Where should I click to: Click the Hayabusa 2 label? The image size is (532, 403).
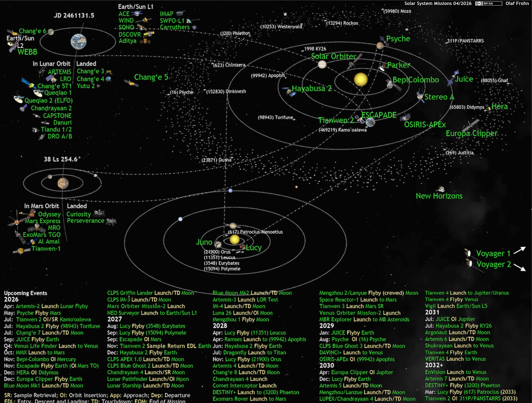pyautogui.click(x=311, y=89)
